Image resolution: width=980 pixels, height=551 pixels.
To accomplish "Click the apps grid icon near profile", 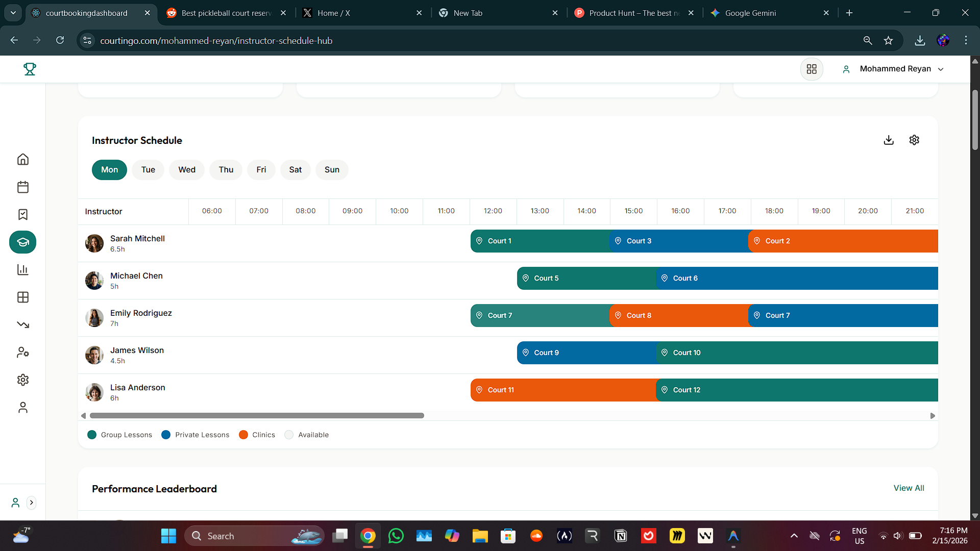I will click(x=812, y=69).
